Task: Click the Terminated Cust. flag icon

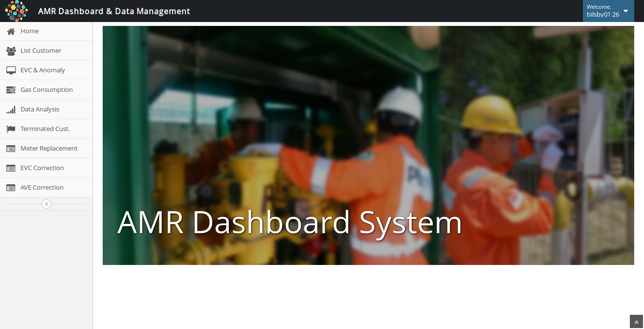Action: tap(11, 129)
